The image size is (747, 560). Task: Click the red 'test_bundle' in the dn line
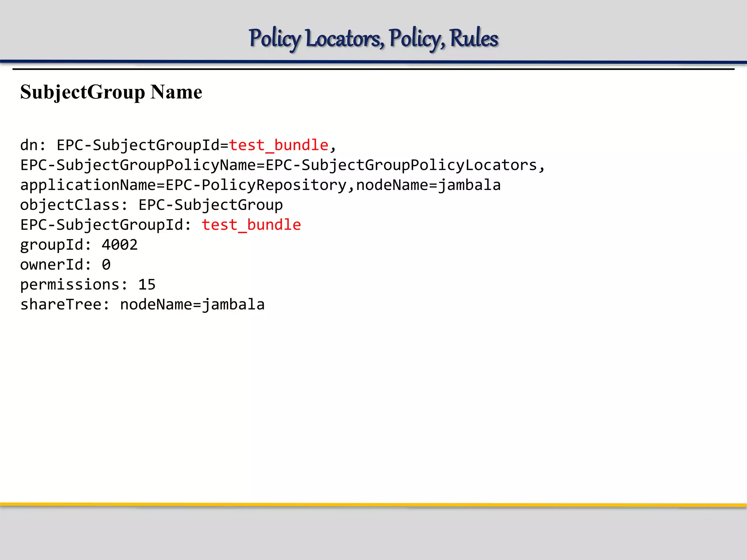[x=279, y=145]
